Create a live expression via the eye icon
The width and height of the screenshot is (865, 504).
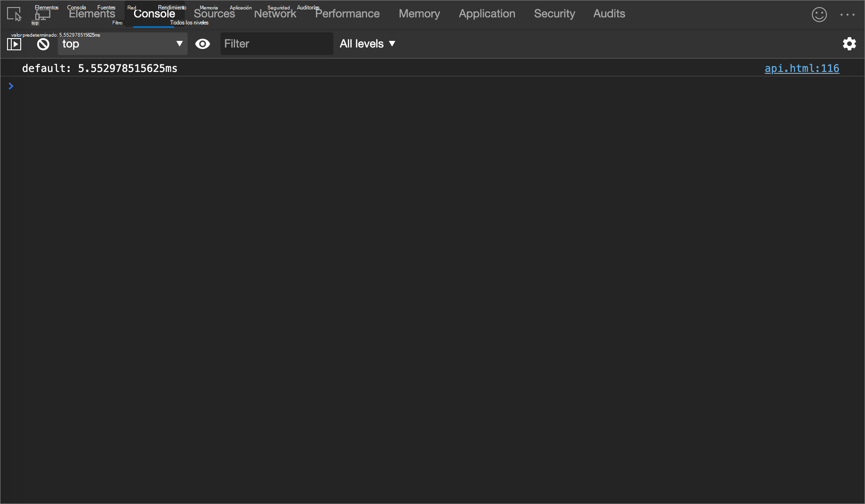point(203,44)
